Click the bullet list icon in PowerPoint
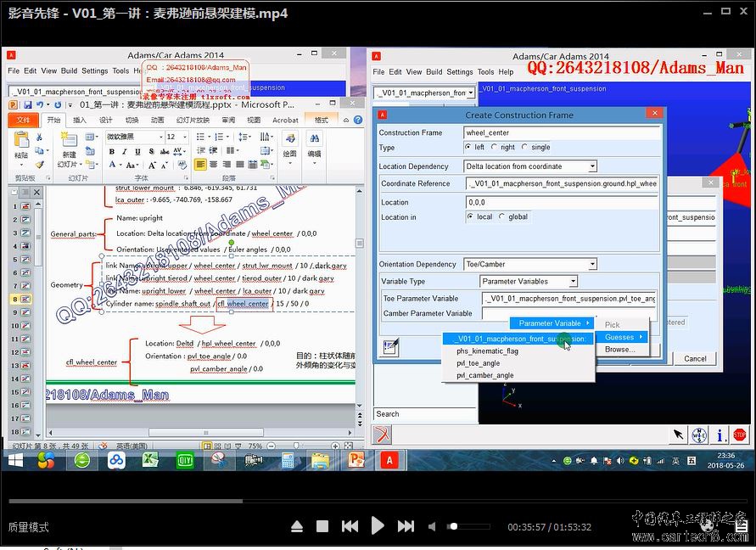Viewport: 756px width, 550px height. (200, 137)
